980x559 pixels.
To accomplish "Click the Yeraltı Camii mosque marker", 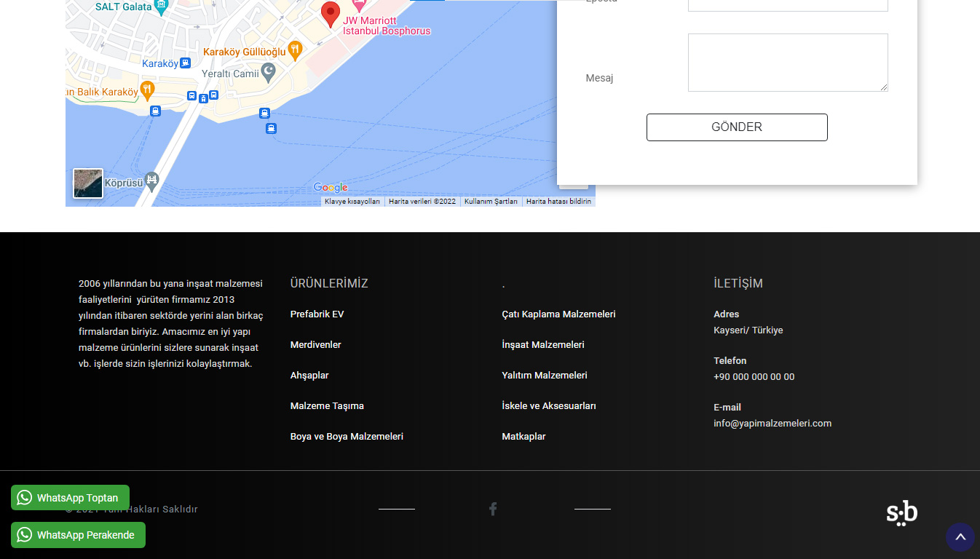I will [x=269, y=73].
